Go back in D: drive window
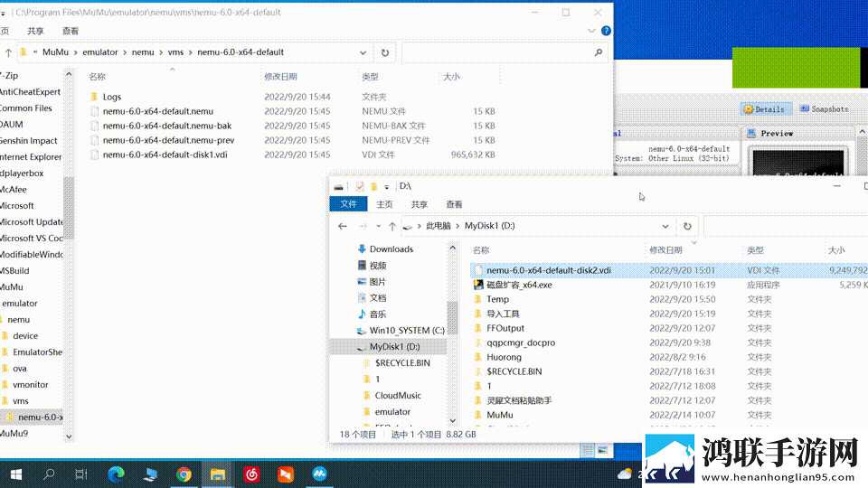This screenshot has height=488, width=868. tap(343, 226)
